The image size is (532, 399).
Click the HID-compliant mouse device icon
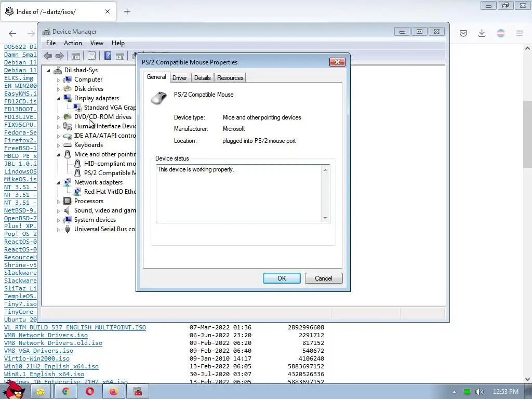coord(77,164)
